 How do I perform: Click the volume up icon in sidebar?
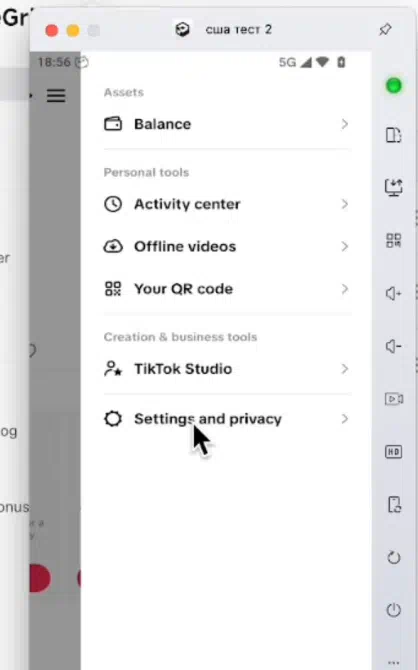tap(393, 294)
